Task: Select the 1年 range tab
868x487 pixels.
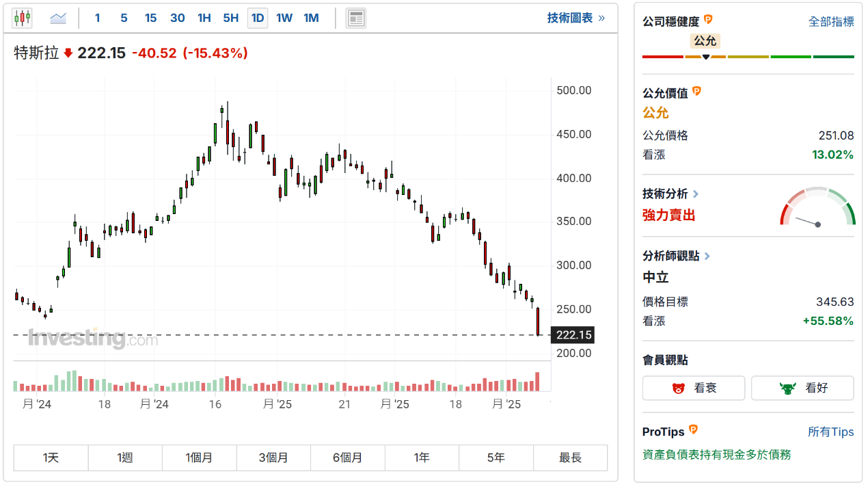Action: coord(422,458)
